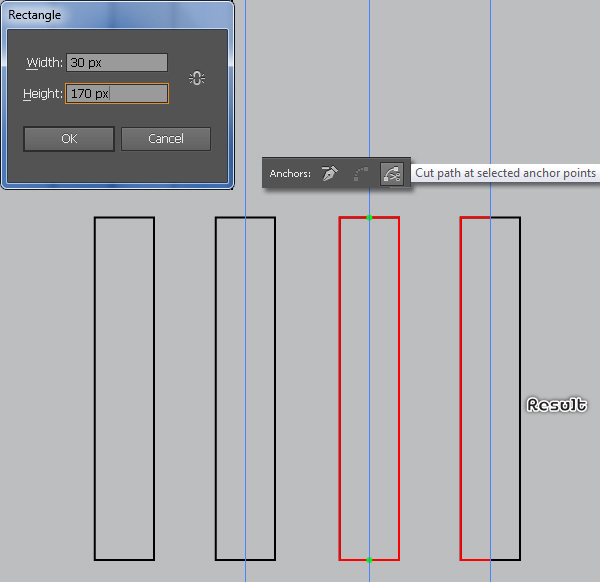Select the top green anchor point
Image resolution: width=600 pixels, height=582 pixels.
[x=369, y=218]
